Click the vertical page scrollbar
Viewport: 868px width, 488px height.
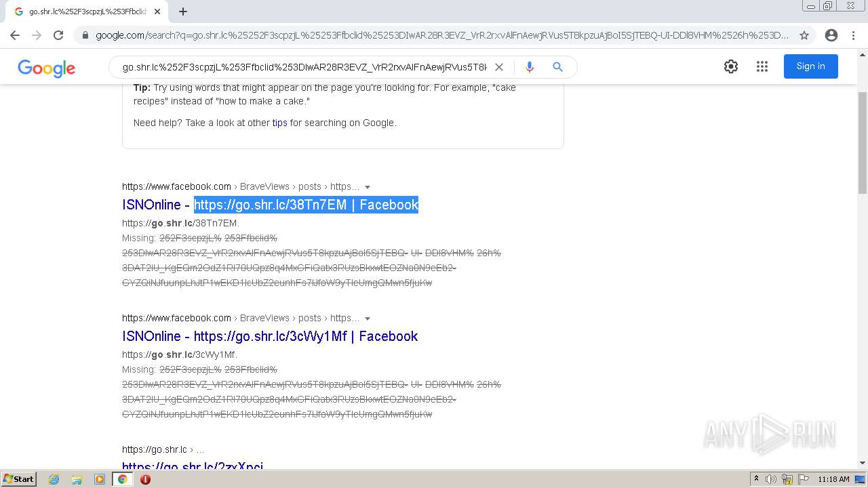(x=863, y=142)
